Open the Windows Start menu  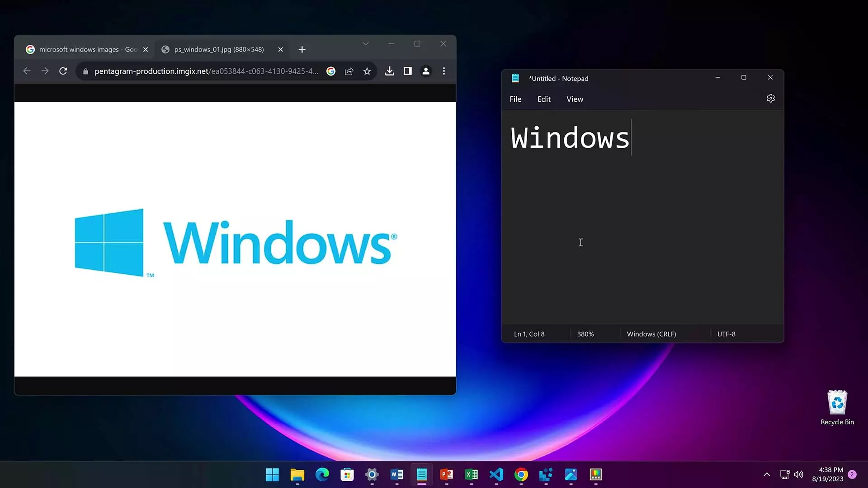[272, 474]
